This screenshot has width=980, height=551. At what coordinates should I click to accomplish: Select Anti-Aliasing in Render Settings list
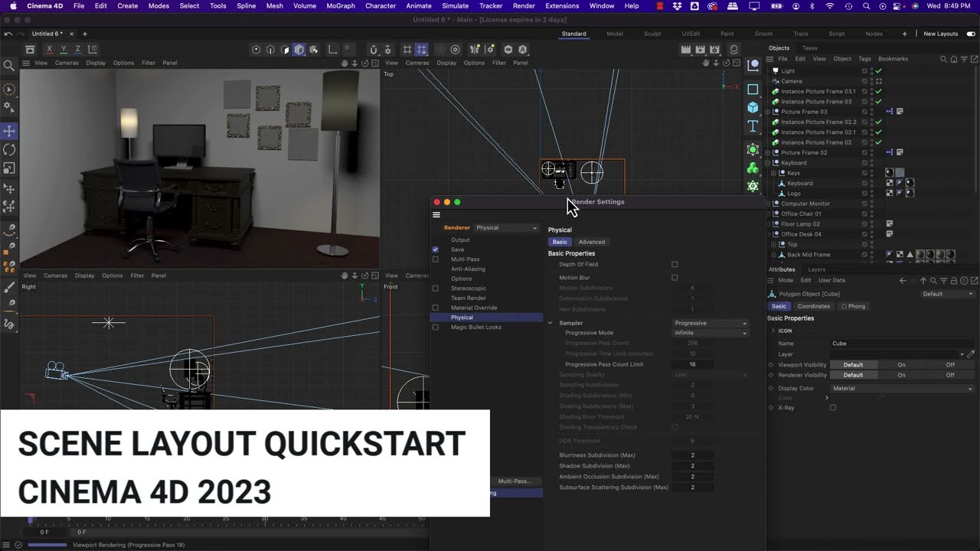click(x=468, y=269)
